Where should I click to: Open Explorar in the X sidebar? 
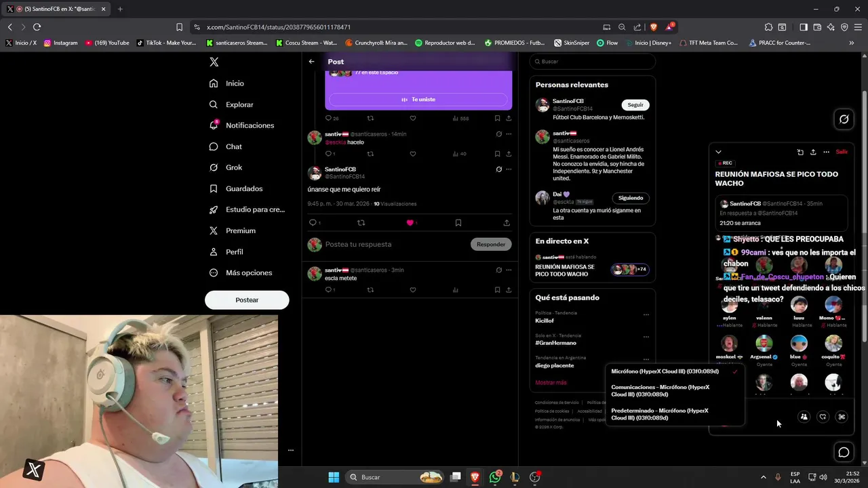pyautogui.click(x=231, y=104)
